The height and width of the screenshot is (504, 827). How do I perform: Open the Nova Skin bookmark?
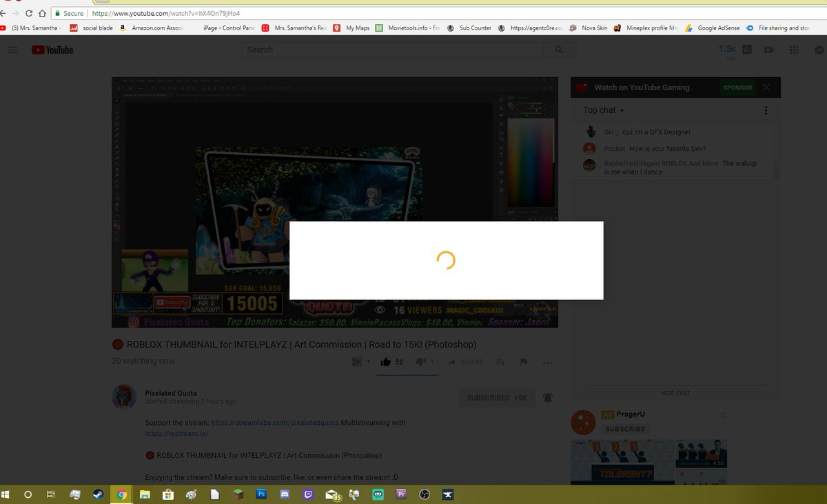point(588,28)
